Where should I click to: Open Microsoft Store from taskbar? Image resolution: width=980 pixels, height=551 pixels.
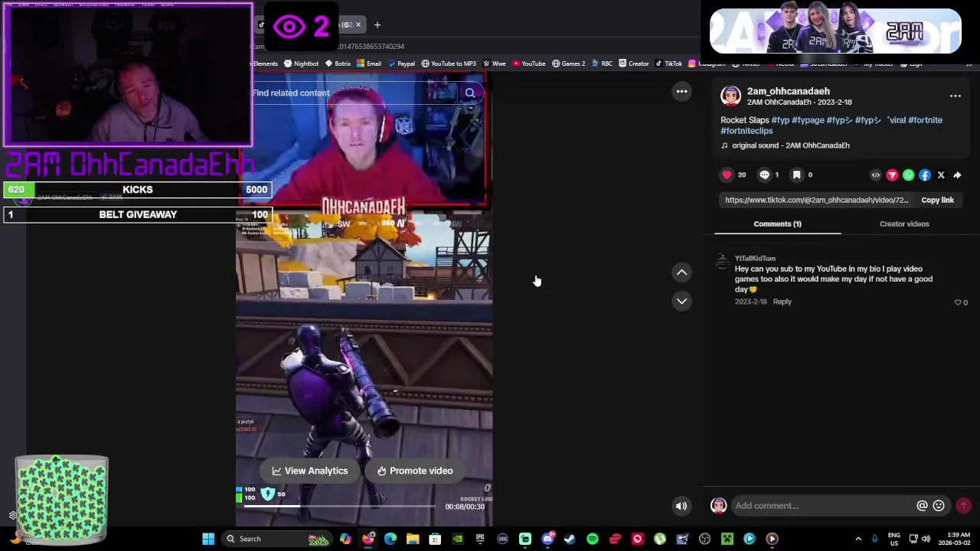pyautogui.click(x=435, y=539)
